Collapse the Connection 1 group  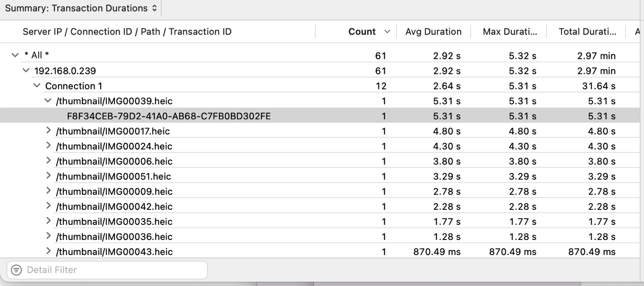pos(36,85)
